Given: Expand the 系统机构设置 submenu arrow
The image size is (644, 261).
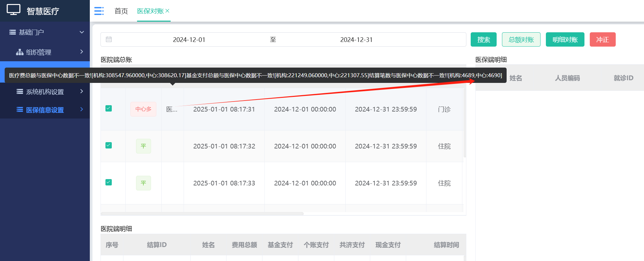Looking at the screenshot, I should click(82, 91).
